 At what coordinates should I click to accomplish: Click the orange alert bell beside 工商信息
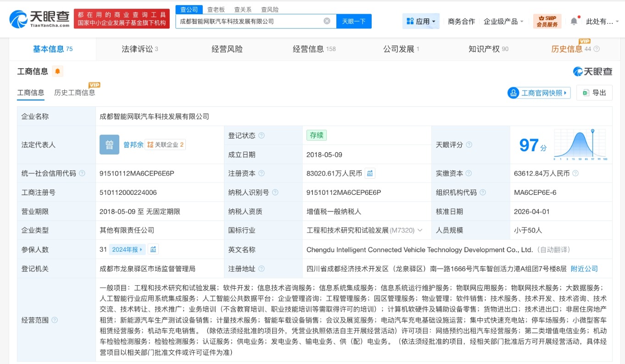pyautogui.click(x=57, y=72)
